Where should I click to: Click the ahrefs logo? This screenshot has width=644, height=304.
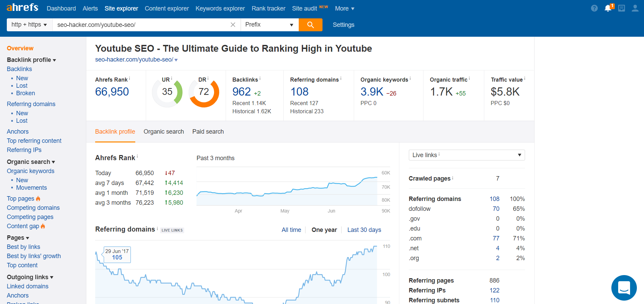[x=22, y=7]
